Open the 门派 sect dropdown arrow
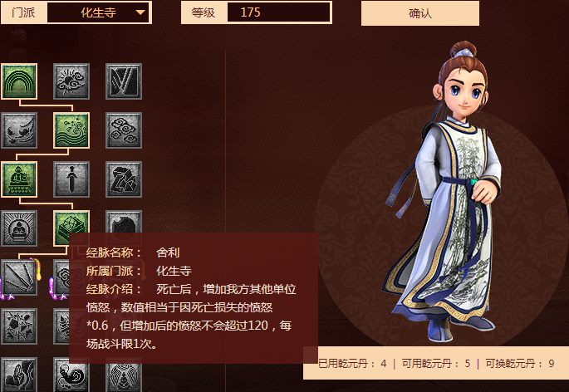The width and height of the screenshot is (569, 392). pos(140,12)
